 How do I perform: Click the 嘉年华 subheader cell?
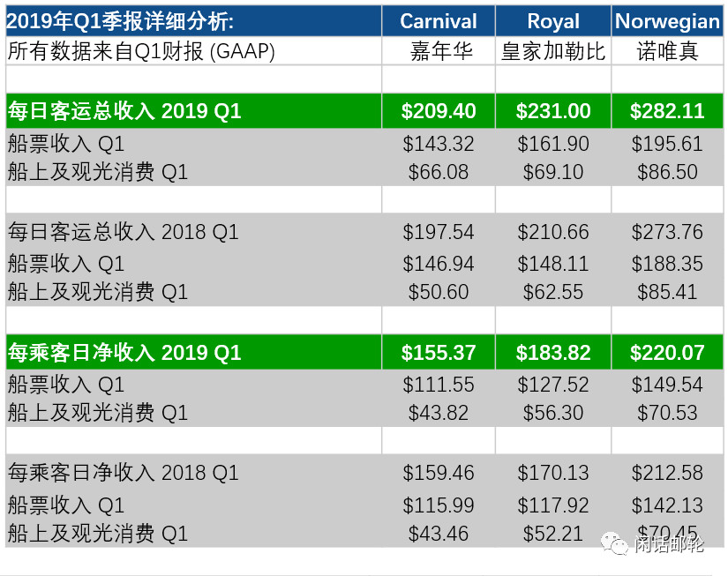439,51
